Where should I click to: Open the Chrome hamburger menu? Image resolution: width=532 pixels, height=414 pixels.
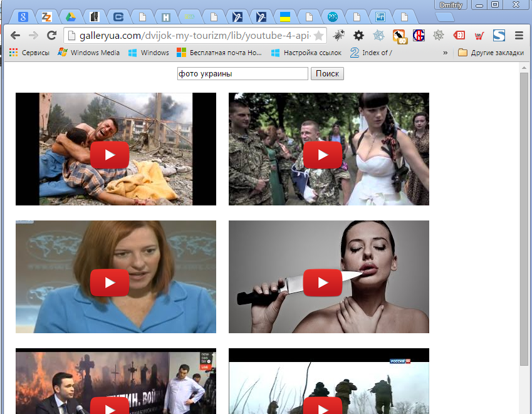519,35
